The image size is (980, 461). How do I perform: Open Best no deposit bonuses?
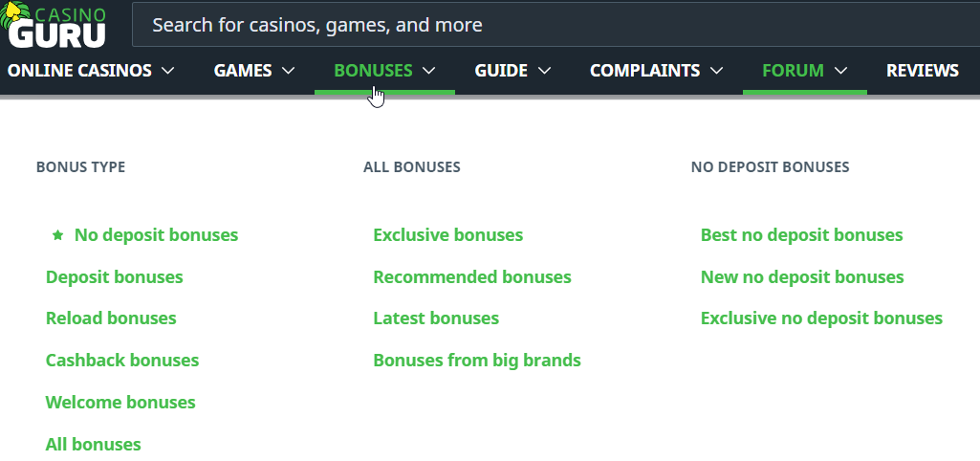pos(801,235)
